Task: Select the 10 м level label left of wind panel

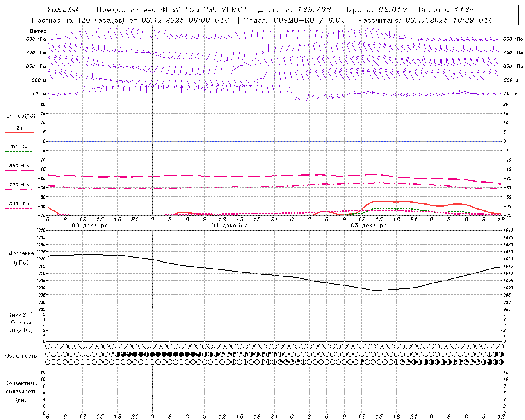Action: pyautogui.click(x=39, y=94)
